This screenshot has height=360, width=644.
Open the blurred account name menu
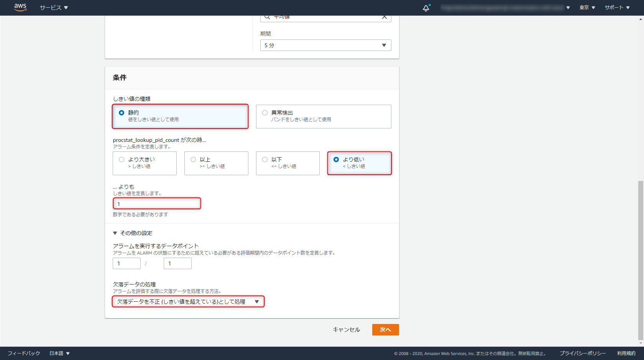click(x=505, y=8)
